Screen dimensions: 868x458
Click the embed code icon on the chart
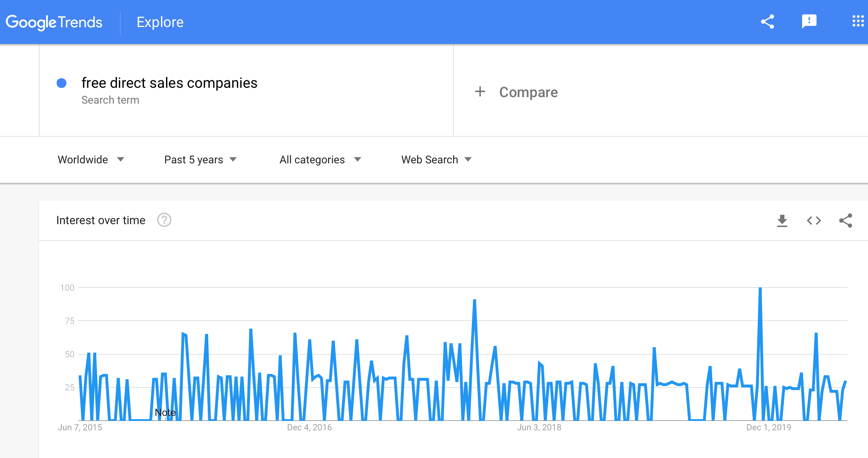click(x=814, y=221)
